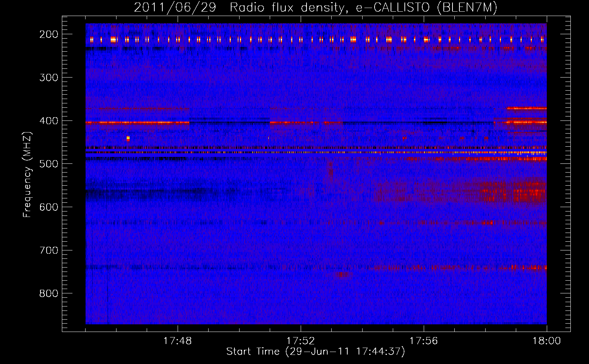Click the 300 frequency tick label
589x364 pixels.
tap(49, 78)
